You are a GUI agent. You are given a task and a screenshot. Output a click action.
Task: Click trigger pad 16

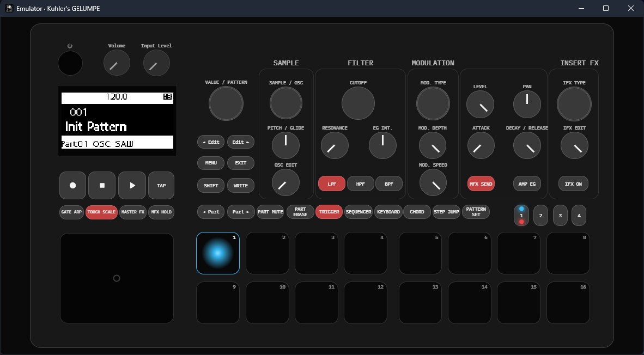coord(568,303)
